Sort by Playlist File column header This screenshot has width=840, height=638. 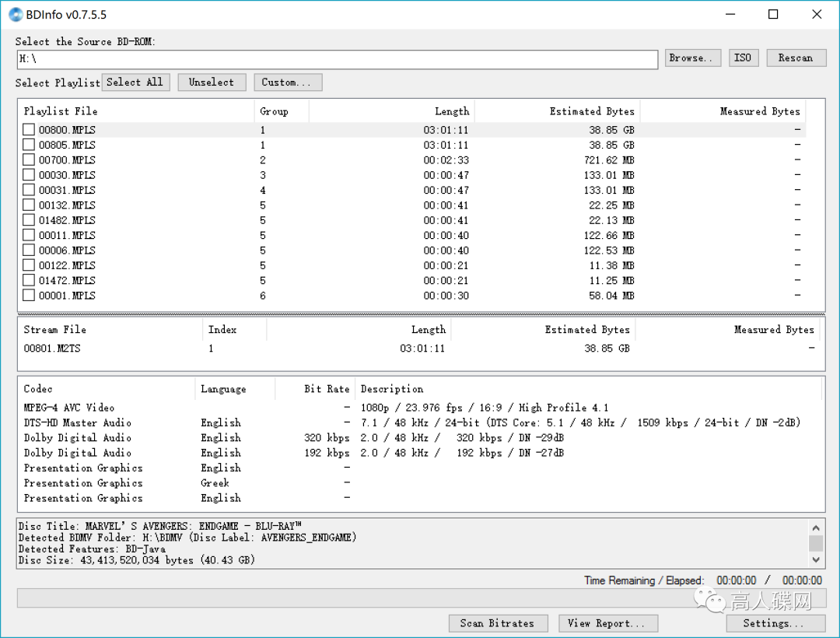pos(137,111)
